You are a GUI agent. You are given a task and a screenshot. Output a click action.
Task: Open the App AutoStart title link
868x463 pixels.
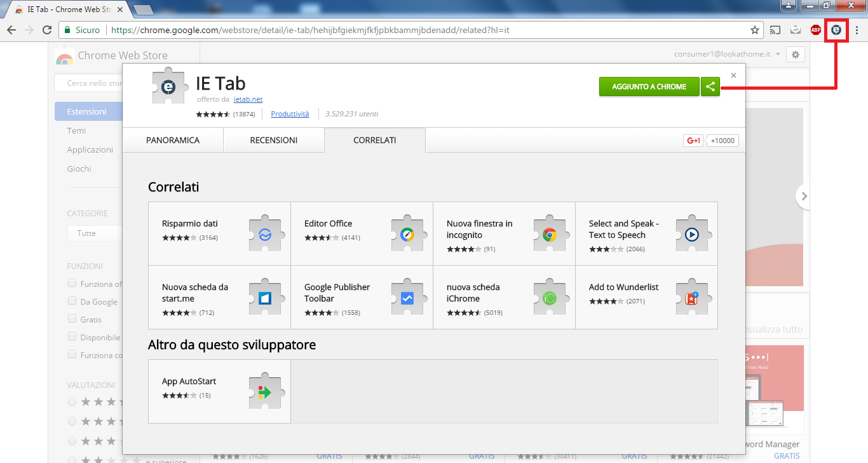[x=189, y=381]
